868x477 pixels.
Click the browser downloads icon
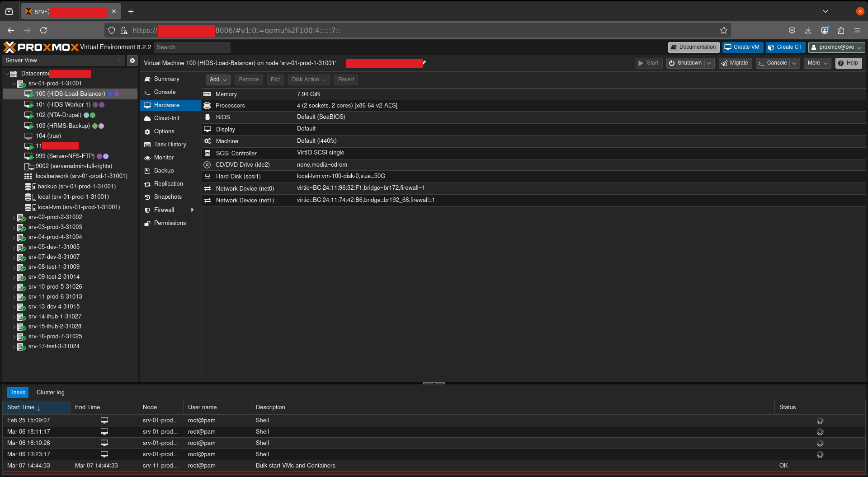(808, 30)
